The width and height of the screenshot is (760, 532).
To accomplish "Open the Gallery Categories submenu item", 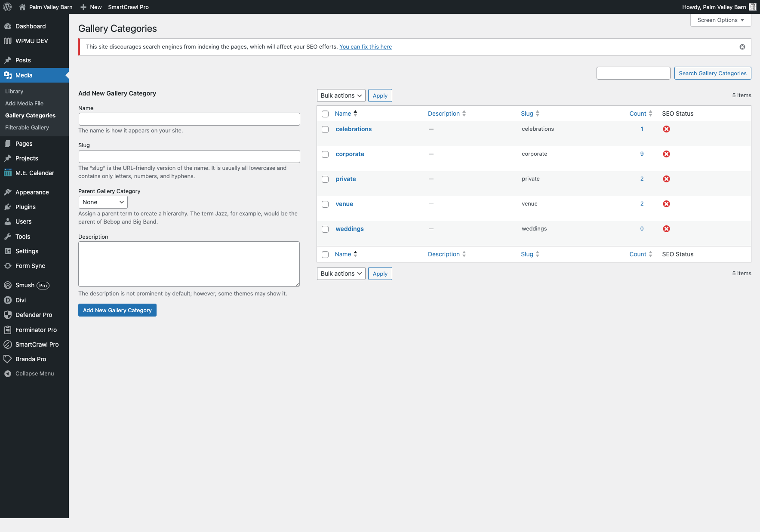I will (30, 115).
